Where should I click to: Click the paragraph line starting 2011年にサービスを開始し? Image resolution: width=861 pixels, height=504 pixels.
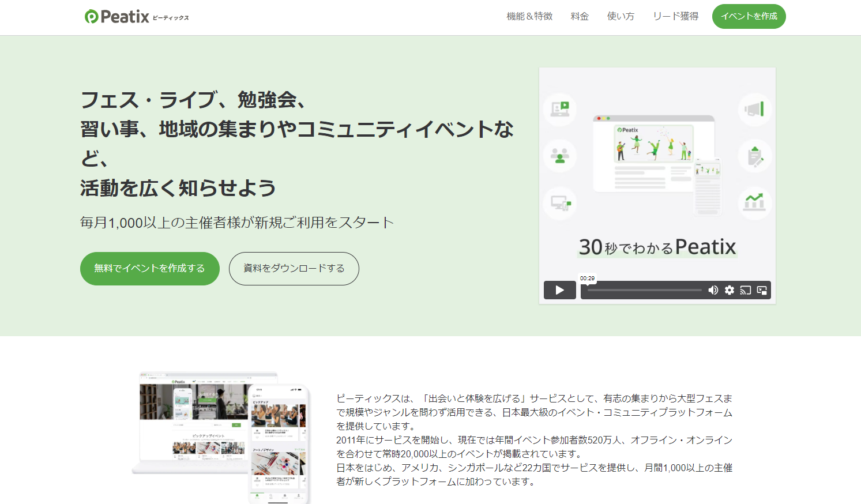(534, 440)
